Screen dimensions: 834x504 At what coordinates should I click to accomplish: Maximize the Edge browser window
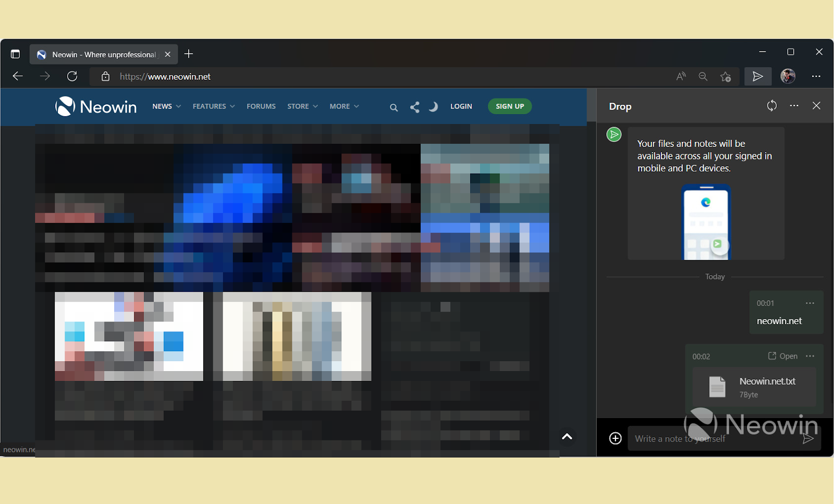click(791, 52)
